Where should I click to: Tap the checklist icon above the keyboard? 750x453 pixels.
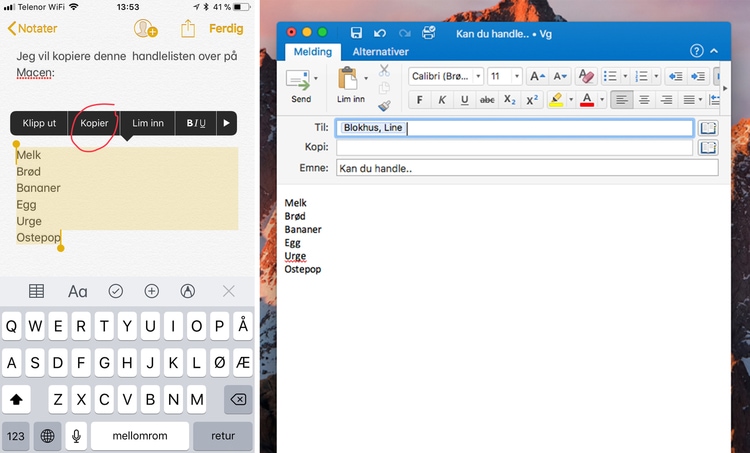point(115,291)
